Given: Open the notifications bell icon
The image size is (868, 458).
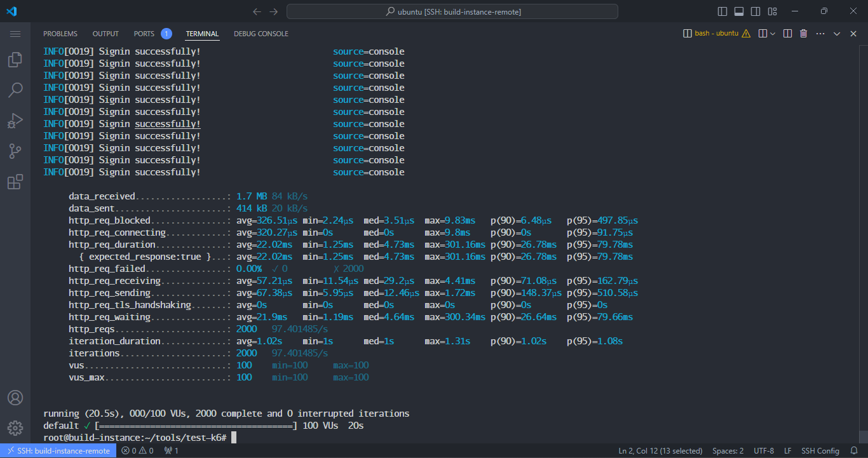Looking at the screenshot, I should 853,450.
